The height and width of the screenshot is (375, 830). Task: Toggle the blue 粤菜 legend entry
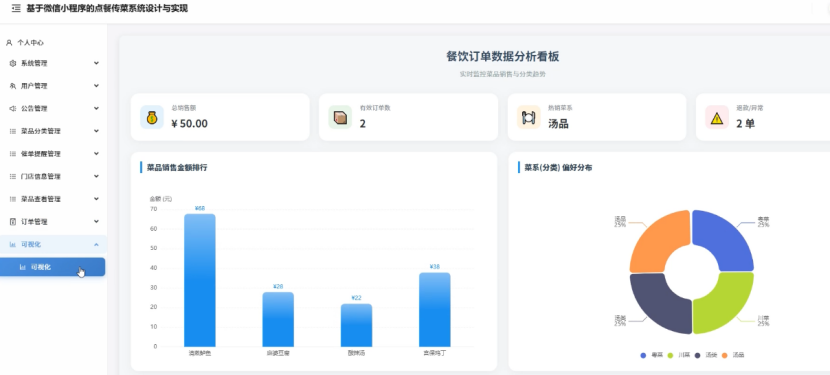[x=652, y=355]
